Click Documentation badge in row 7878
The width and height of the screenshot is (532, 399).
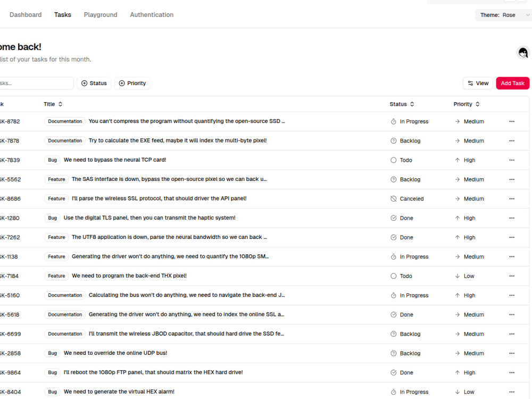pos(65,141)
